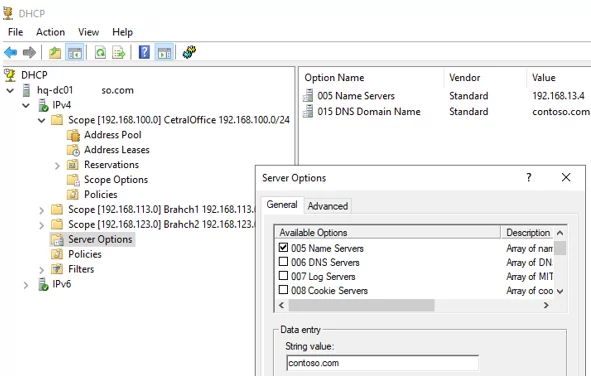Expand the Brahch2 scope node
The width and height of the screenshot is (591, 376).
[41, 225]
